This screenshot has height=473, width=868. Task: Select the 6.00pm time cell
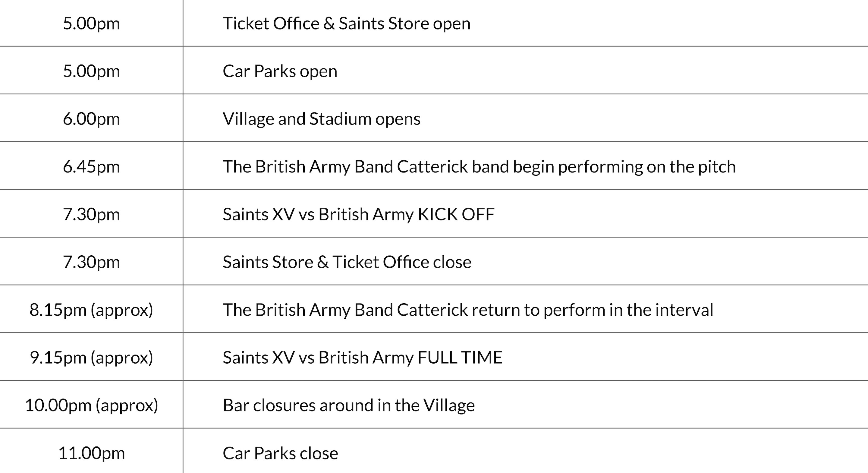(91, 119)
